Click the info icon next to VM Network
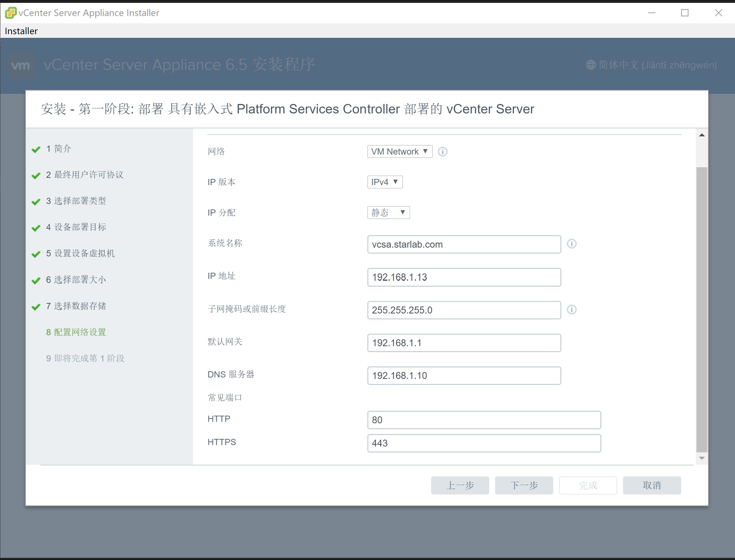Screen dimensions: 735x560 click(442, 152)
